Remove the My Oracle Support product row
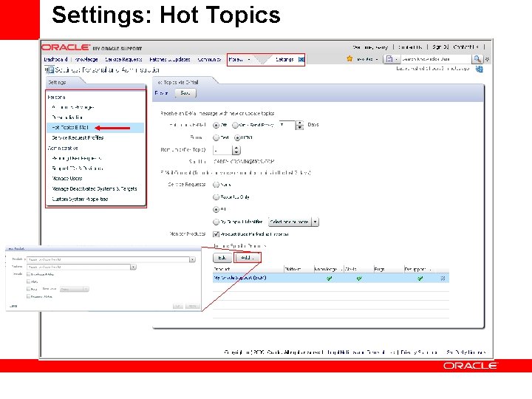Viewport: 532px width, 399px height. (443, 279)
